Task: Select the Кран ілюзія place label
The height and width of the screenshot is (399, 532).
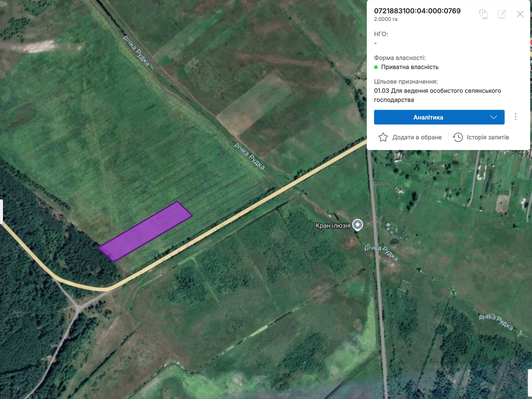Action: tap(332, 226)
